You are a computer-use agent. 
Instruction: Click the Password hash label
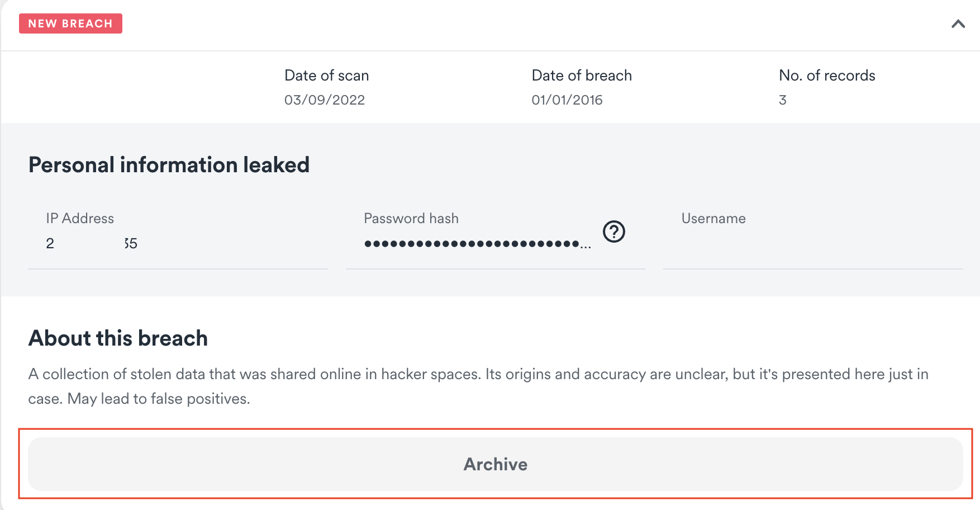pos(411,219)
